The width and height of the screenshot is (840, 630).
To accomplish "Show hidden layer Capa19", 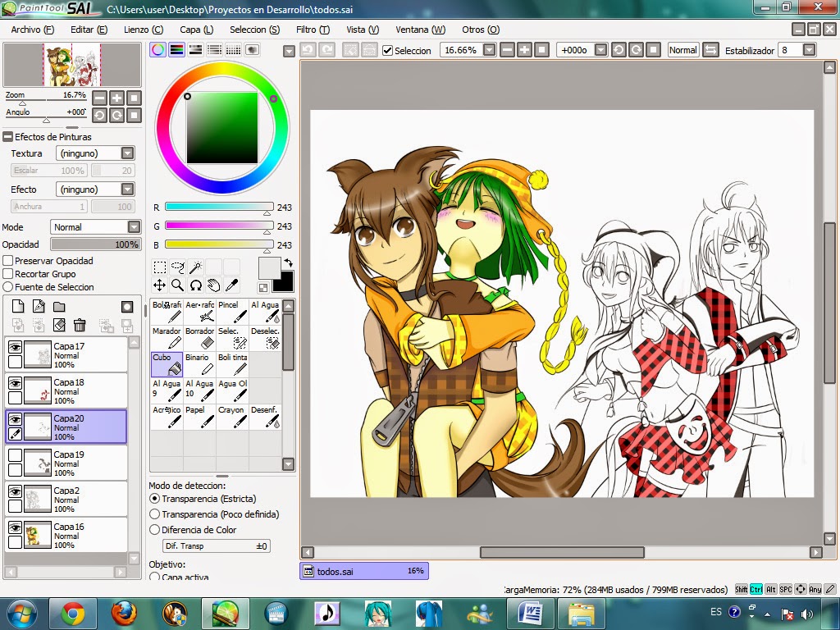I will [15, 456].
